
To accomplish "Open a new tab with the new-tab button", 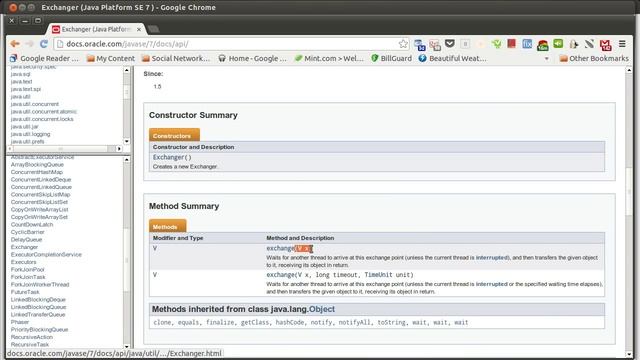I will pyautogui.click(x=153, y=29).
